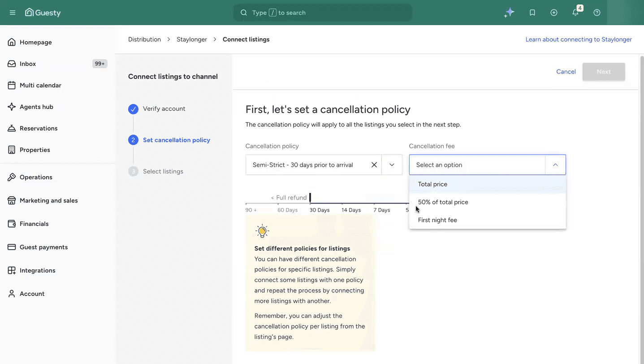Open the bookmarks icon in the header
This screenshot has height=364, width=644.
click(x=532, y=13)
